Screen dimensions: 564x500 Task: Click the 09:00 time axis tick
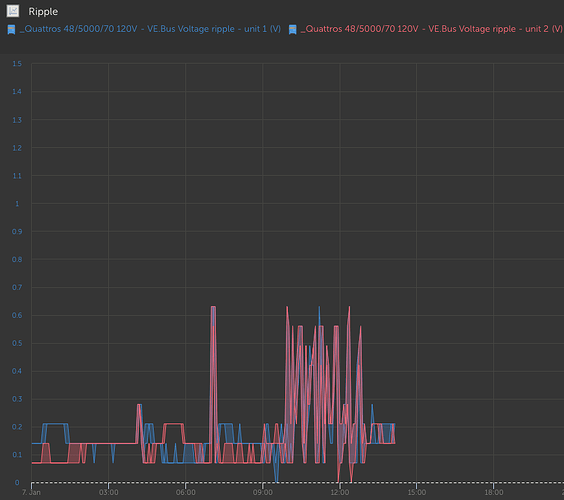pos(263,492)
